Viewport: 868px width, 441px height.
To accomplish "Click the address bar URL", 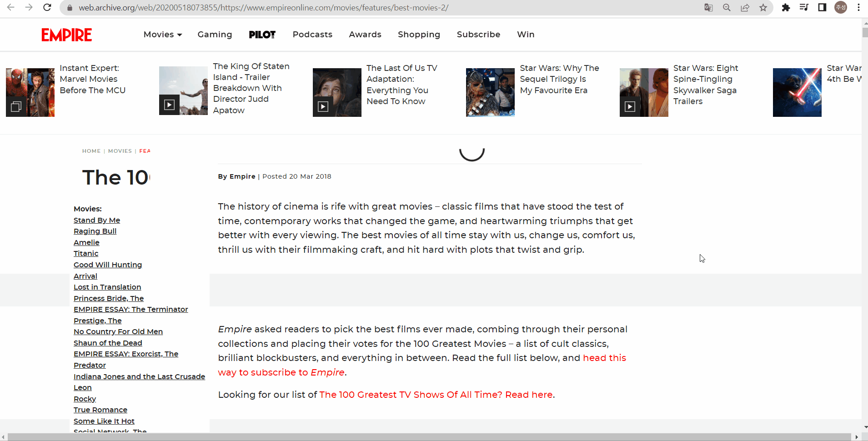I will pos(264,8).
